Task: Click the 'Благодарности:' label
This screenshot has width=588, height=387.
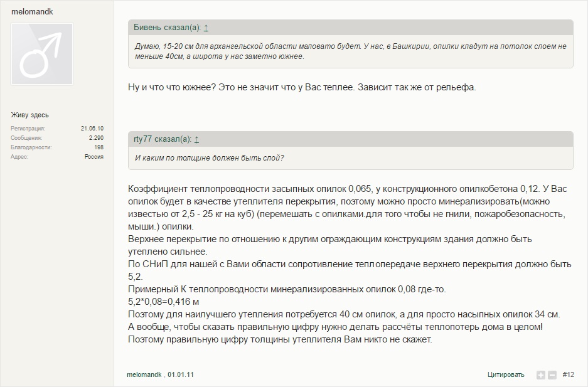Action: click(x=31, y=147)
